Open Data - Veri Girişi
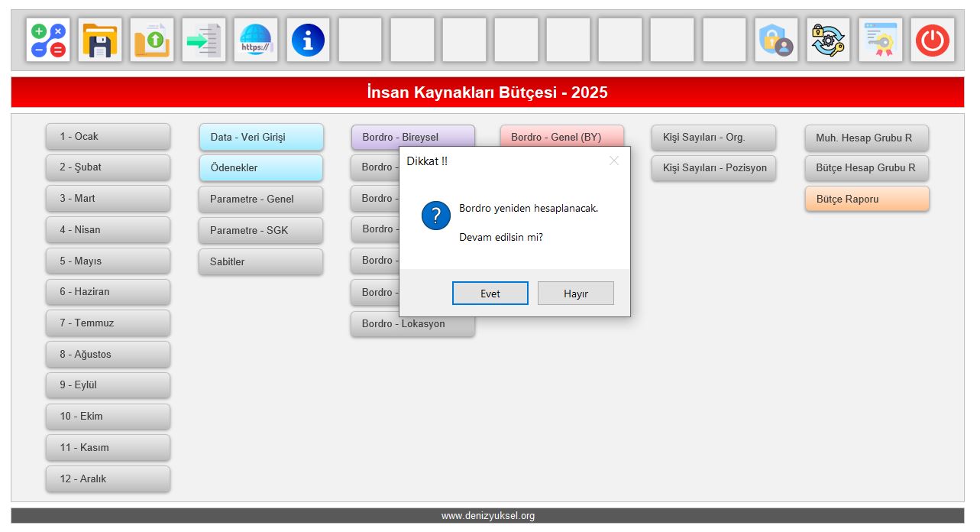Image resolution: width=980 pixels, height=532 pixels. (261, 138)
